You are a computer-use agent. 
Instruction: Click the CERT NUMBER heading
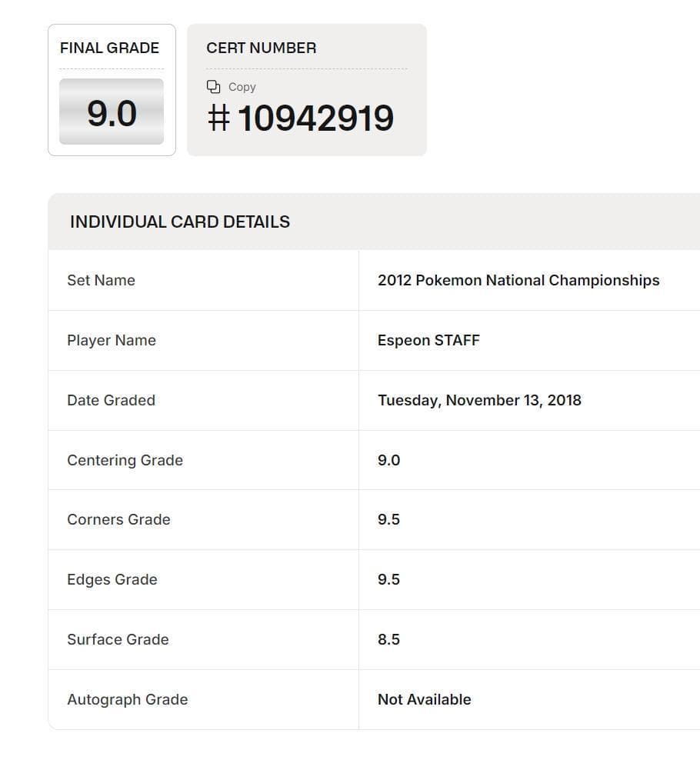click(x=261, y=48)
